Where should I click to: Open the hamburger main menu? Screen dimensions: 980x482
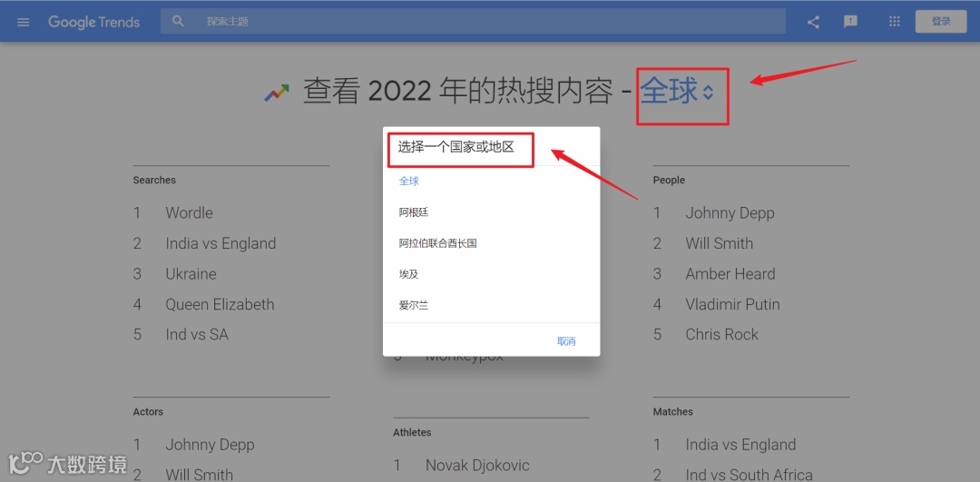pyautogui.click(x=23, y=22)
